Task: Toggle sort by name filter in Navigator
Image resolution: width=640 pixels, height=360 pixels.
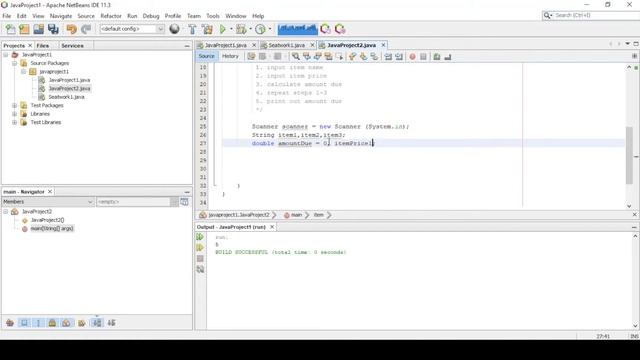Action: 97,323
